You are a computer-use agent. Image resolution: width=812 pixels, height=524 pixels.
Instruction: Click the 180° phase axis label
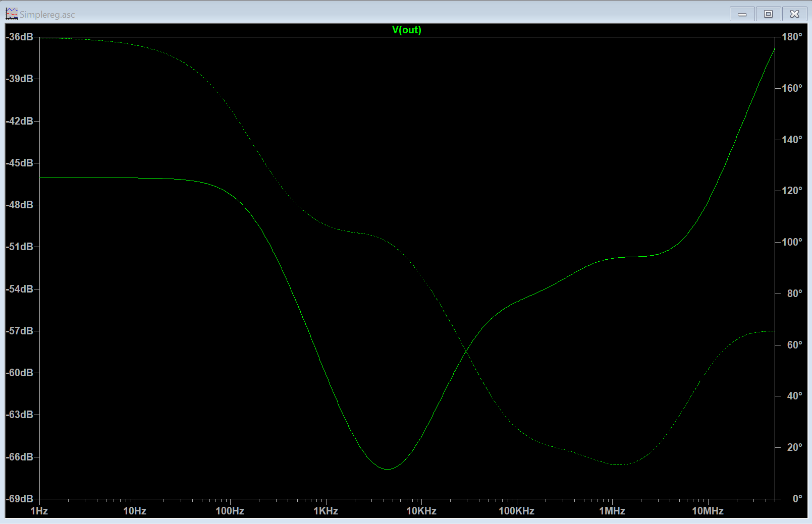click(792, 37)
